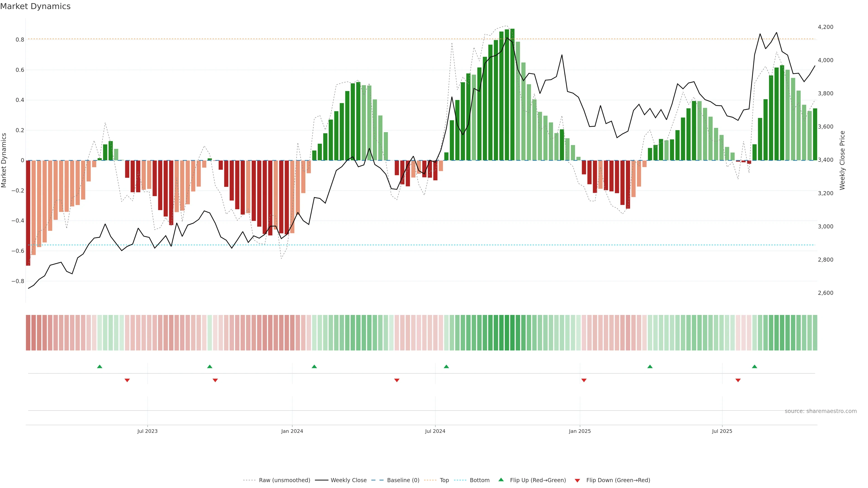
Task: Click the green flip-up marker just after Jan 2024
Action: (x=314, y=366)
